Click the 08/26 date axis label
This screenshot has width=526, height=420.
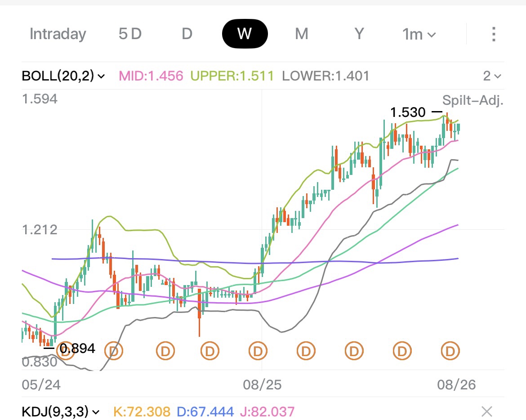click(456, 385)
